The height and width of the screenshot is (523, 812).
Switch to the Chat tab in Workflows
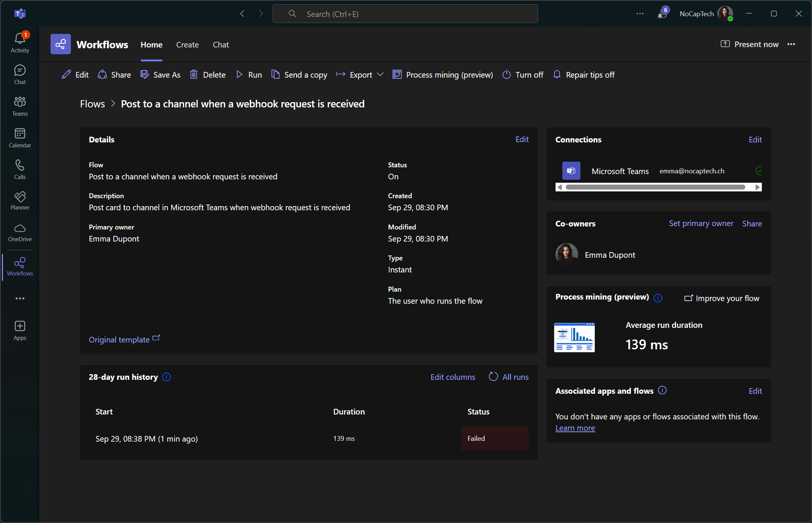[221, 44]
